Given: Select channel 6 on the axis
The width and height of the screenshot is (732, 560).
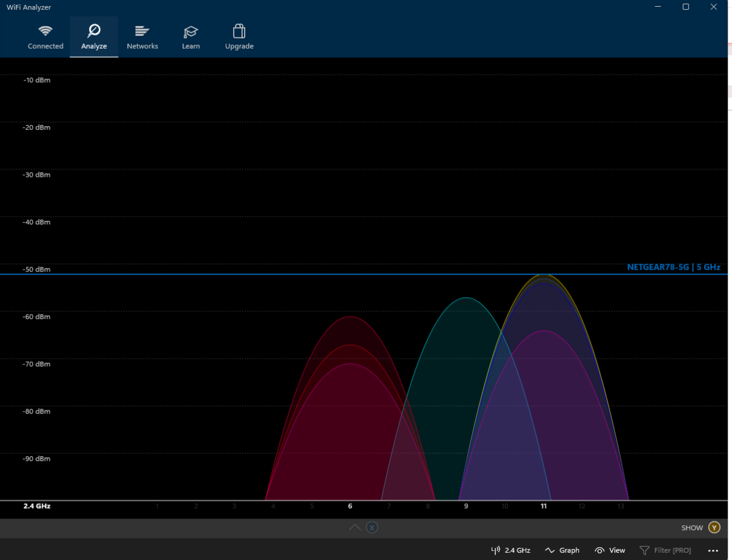Looking at the screenshot, I should (350, 506).
